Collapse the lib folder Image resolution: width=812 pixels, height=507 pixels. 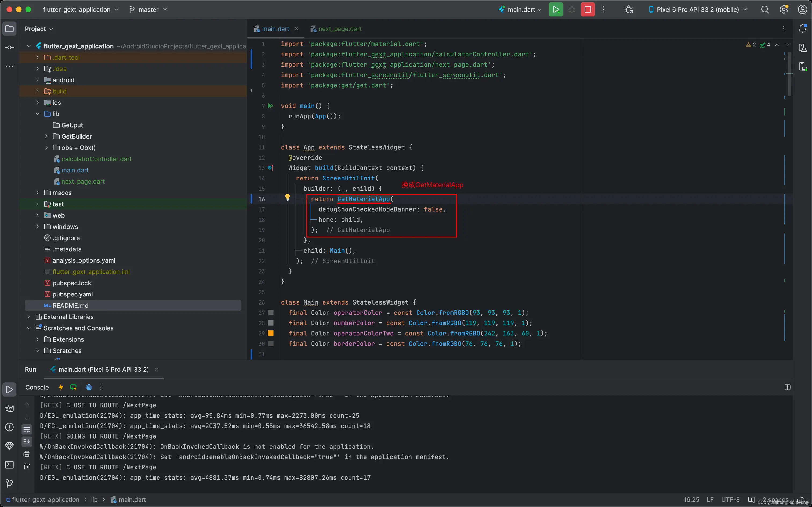38,114
